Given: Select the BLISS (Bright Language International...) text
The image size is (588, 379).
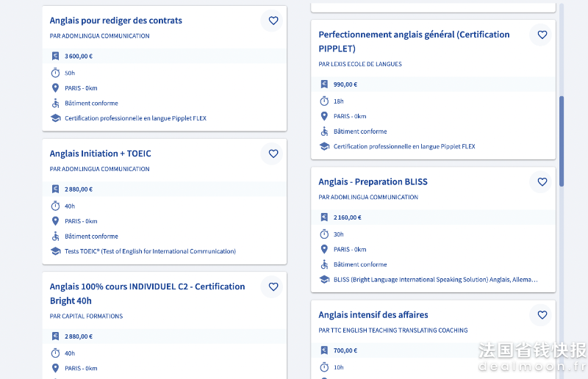Looking at the screenshot, I should tap(436, 280).
